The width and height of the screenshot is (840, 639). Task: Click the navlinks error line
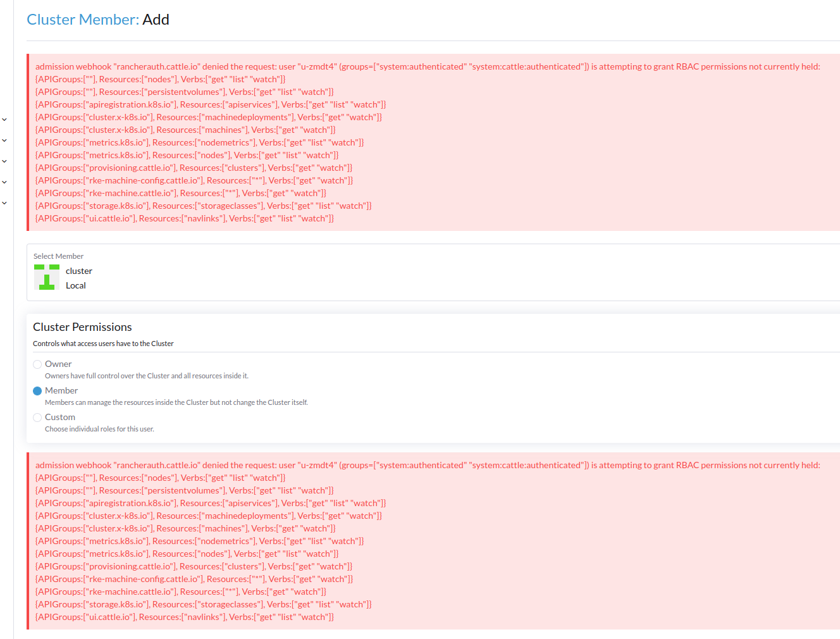tap(183, 218)
